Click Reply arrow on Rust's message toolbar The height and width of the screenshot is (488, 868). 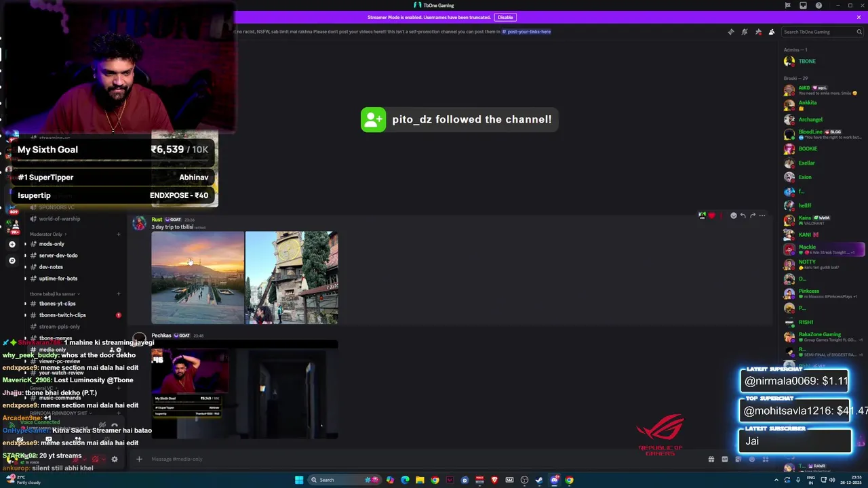point(743,216)
